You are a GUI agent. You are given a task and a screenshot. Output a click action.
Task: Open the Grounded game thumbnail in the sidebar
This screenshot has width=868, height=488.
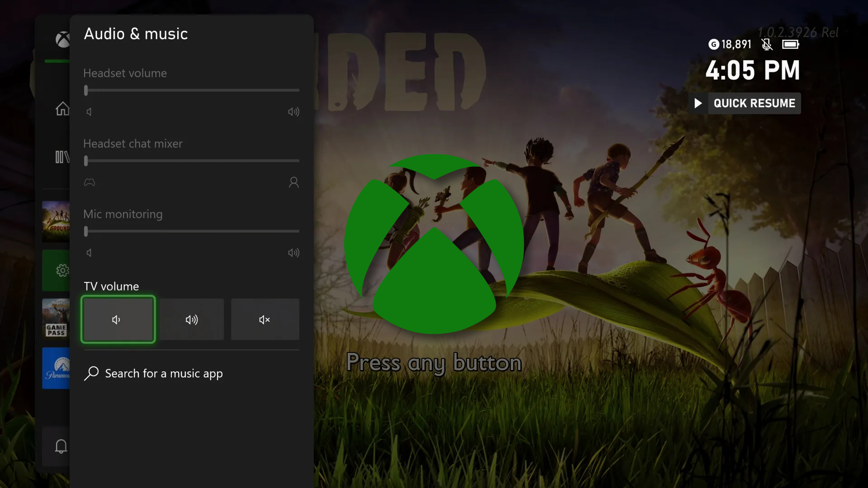(56, 222)
